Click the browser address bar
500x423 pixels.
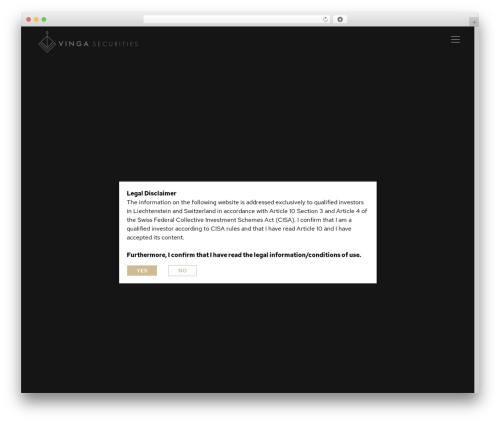click(x=237, y=19)
